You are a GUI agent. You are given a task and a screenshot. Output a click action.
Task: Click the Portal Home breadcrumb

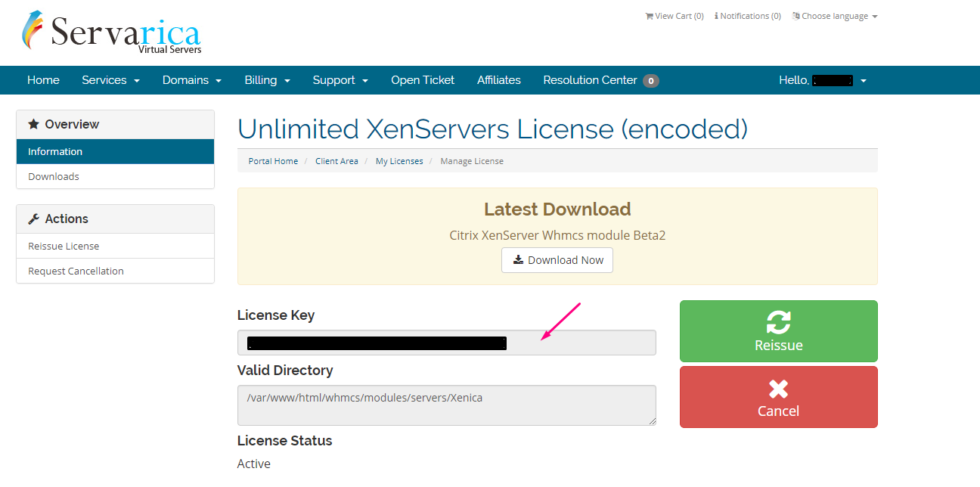[273, 161]
